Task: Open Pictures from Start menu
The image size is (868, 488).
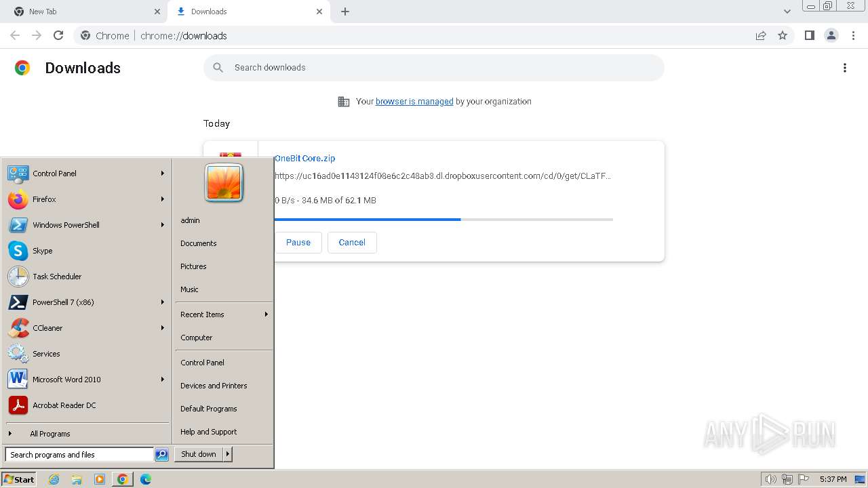Action: (x=193, y=266)
